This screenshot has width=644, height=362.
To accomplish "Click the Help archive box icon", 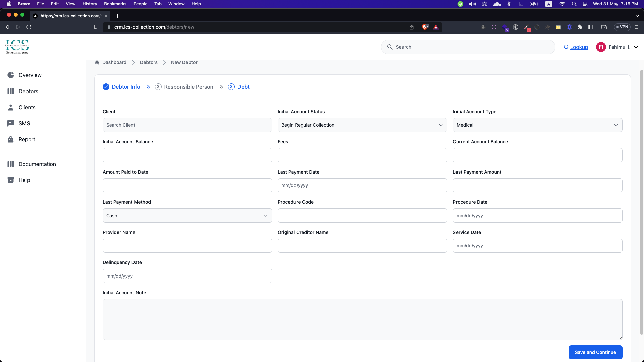I will coord(11,180).
